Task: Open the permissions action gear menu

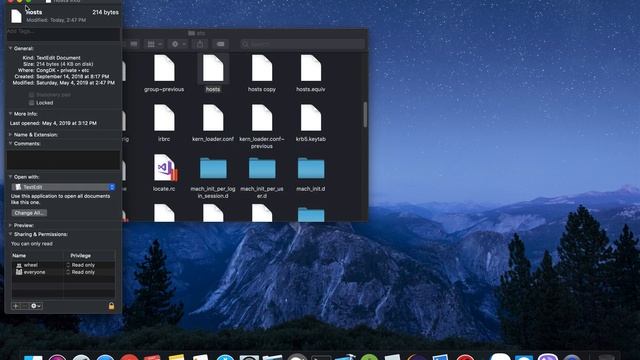Action: (36, 306)
